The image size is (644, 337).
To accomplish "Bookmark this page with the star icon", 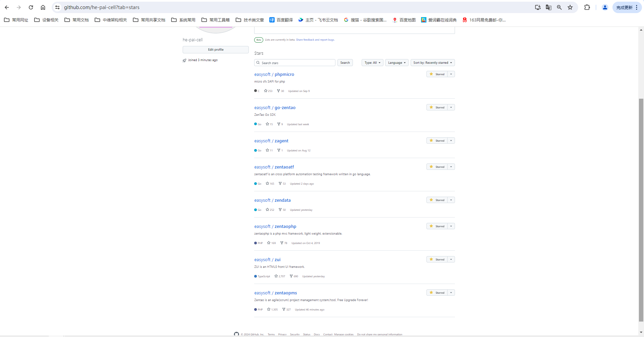I will coord(570,7).
